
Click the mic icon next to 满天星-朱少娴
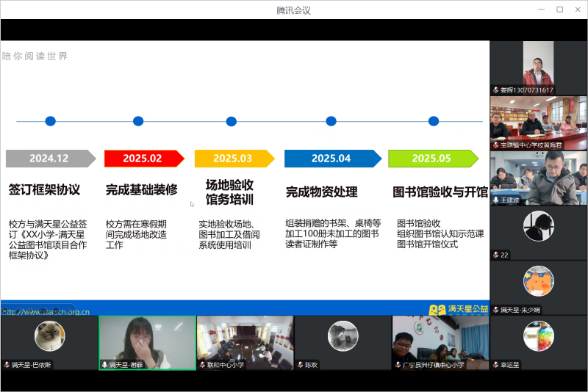pyautogui.click(x=495, y=310)
